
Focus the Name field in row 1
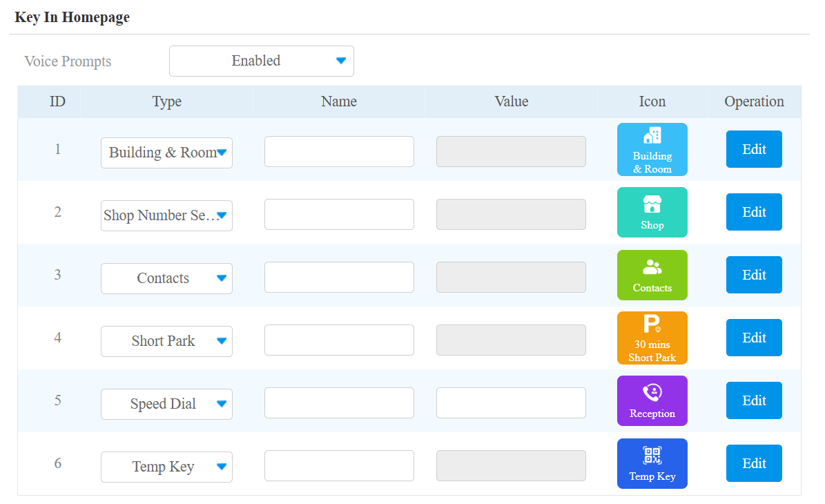(x=340, y=151)
